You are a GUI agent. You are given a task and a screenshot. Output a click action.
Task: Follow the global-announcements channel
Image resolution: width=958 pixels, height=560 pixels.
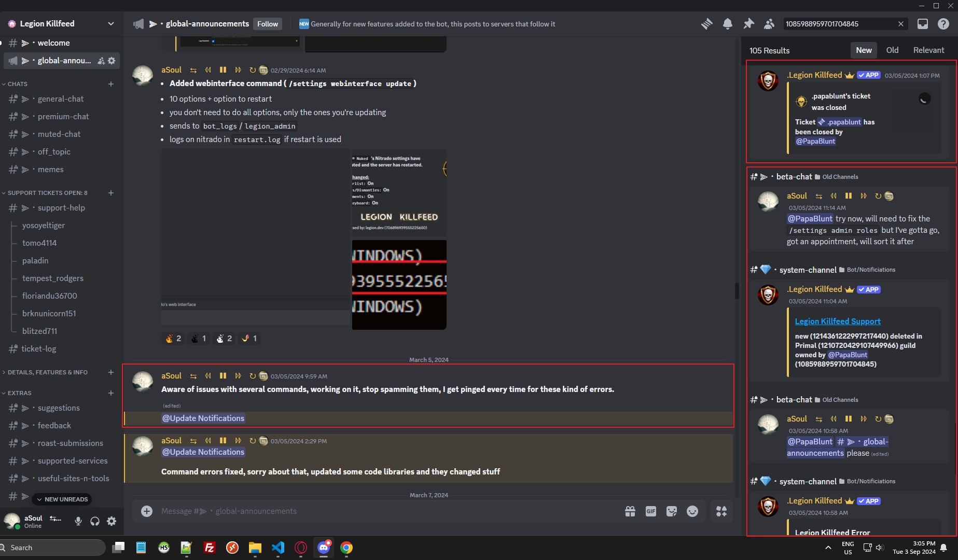pyautogui.click(x=268, y=24)
